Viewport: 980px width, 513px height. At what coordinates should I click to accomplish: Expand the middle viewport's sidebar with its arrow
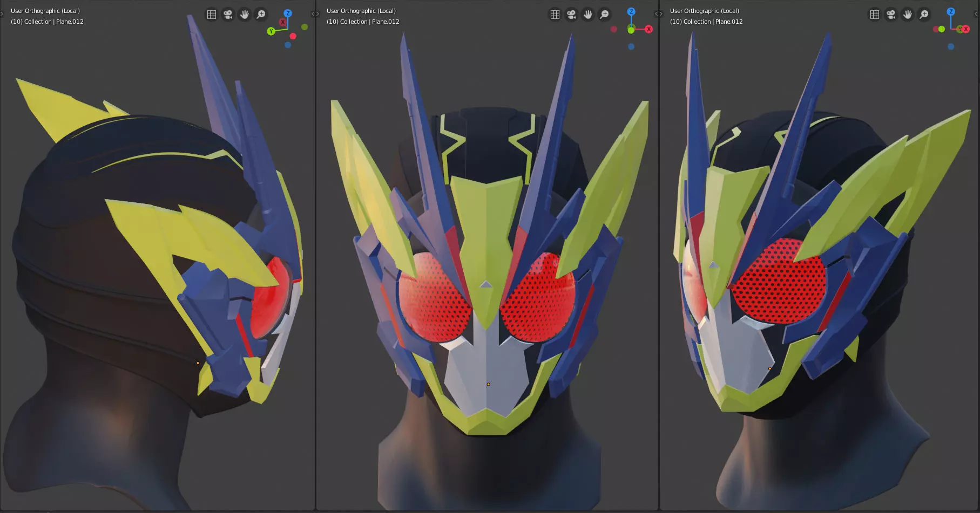point(657,14)
